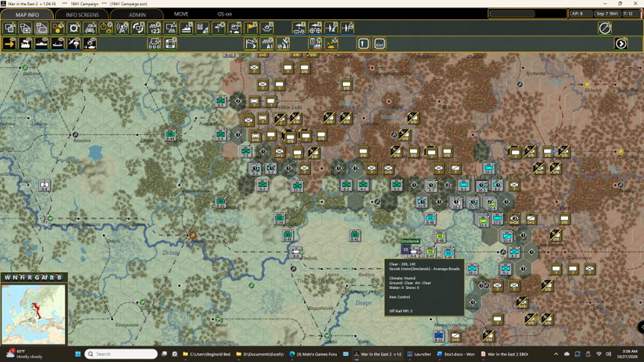This screenshot has height=362, width=644.
Task: Select the yellow arrow move mode
Action: pos(10,43)
